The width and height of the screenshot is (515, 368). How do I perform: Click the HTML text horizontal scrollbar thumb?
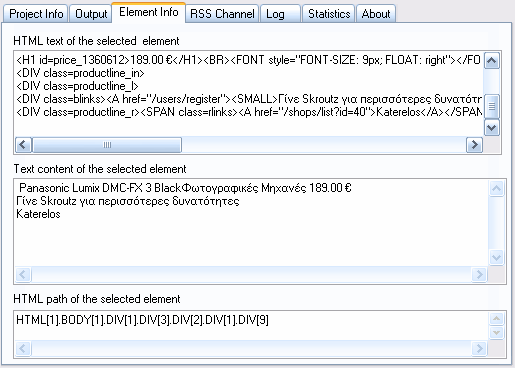[x=107, y=145]
